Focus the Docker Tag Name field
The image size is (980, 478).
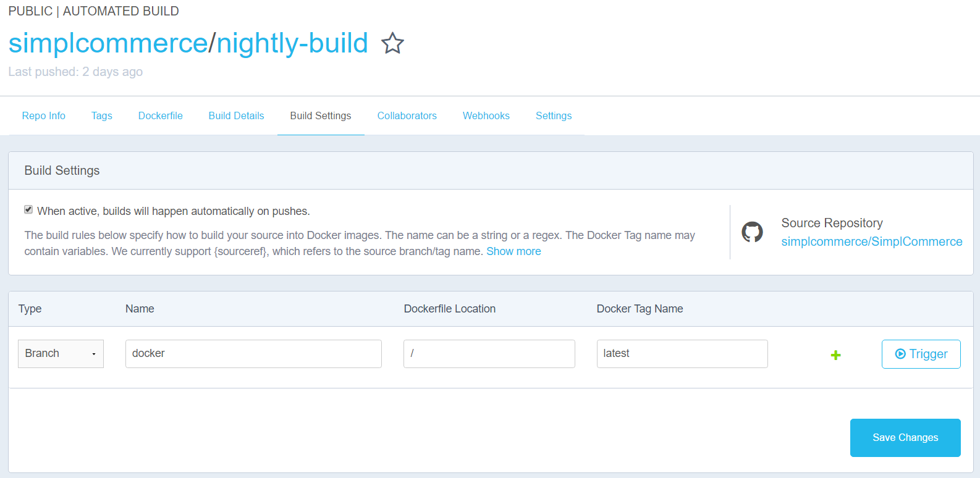click(682, 354)
